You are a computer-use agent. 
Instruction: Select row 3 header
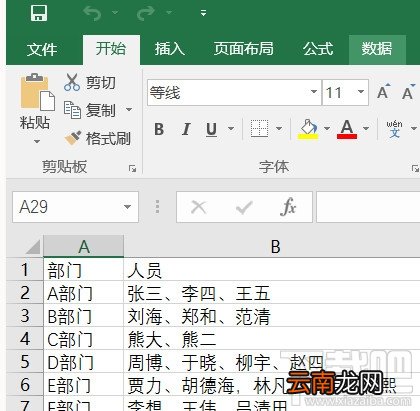point(25,316)
